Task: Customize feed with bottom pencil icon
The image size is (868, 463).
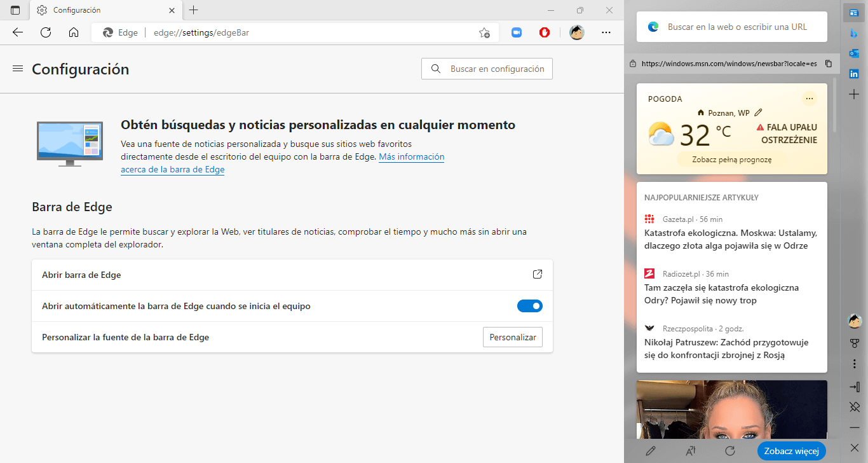Action: point(651,451)
